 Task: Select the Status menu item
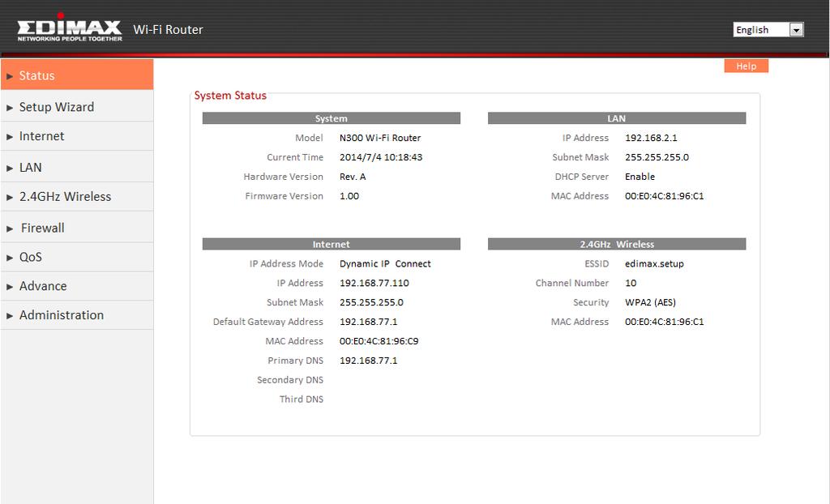pyautogui.click(x=77, y=75)
